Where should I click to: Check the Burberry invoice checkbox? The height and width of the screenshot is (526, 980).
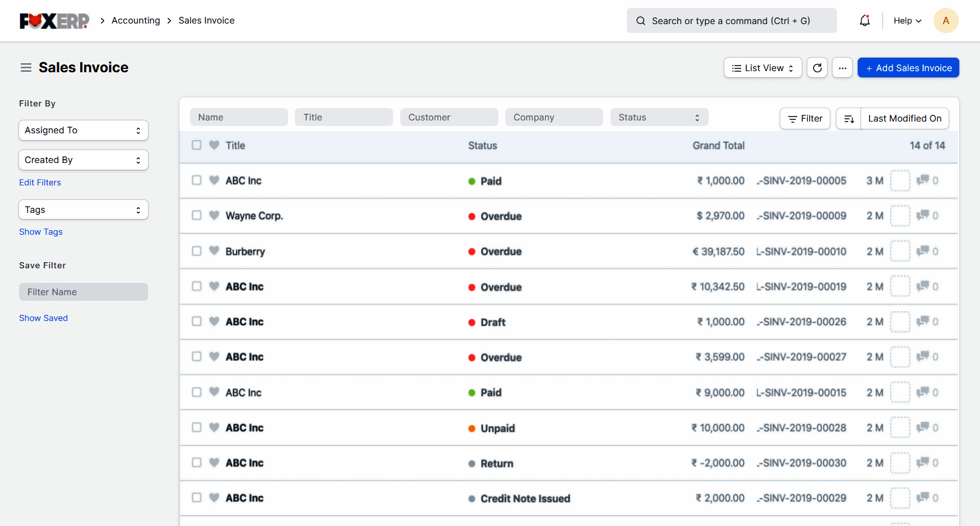coord(197,251)
